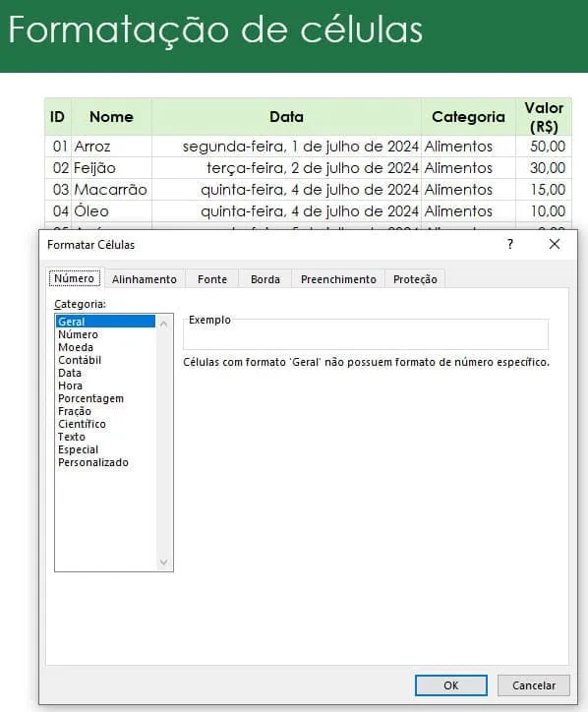Close the Formatar Células dialog
This screenshot has width=588, height=712.
click(x=555, y=244)
